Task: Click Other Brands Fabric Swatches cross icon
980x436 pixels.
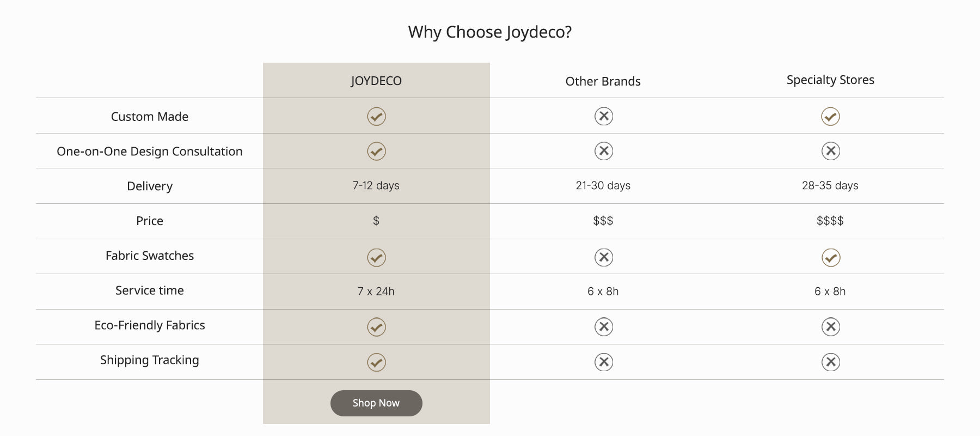Action: point(603,257)
